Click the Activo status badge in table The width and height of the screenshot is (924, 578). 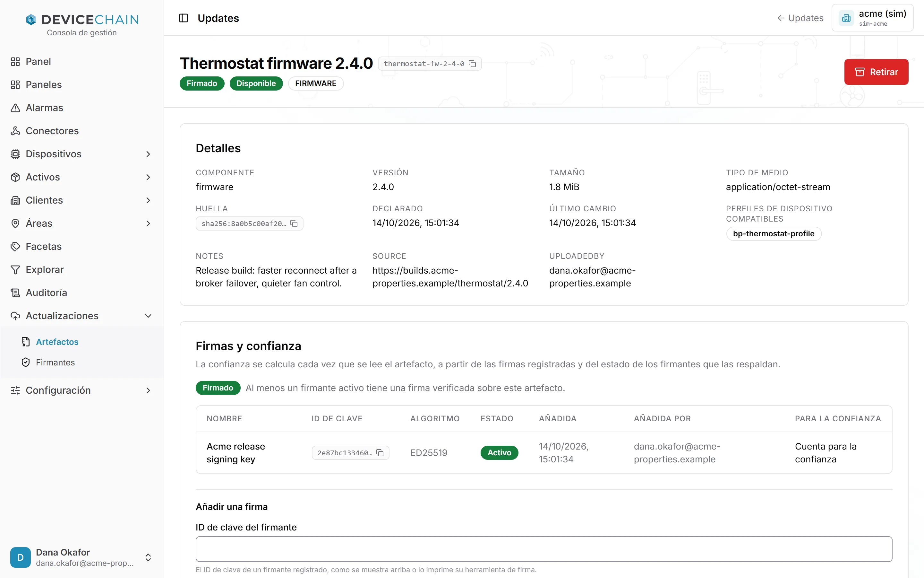[499, 453]
